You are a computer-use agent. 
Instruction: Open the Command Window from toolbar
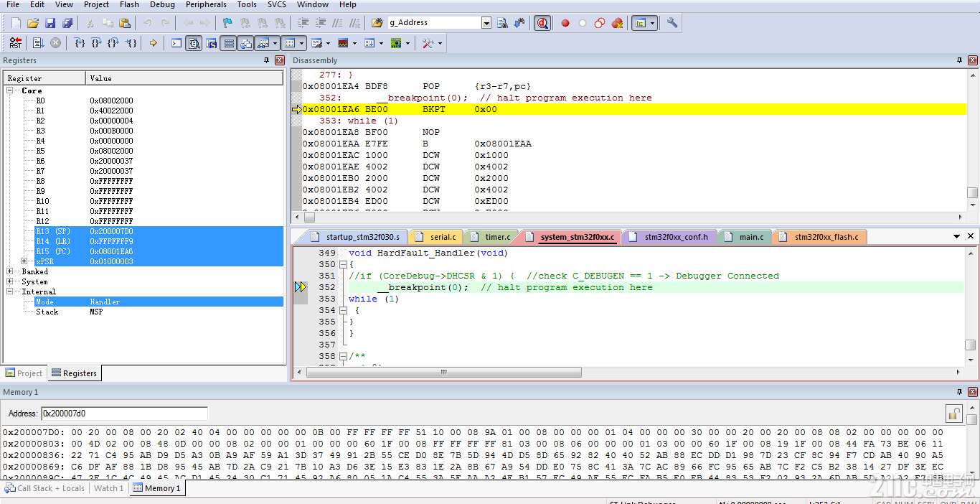(x=176, y=43)
